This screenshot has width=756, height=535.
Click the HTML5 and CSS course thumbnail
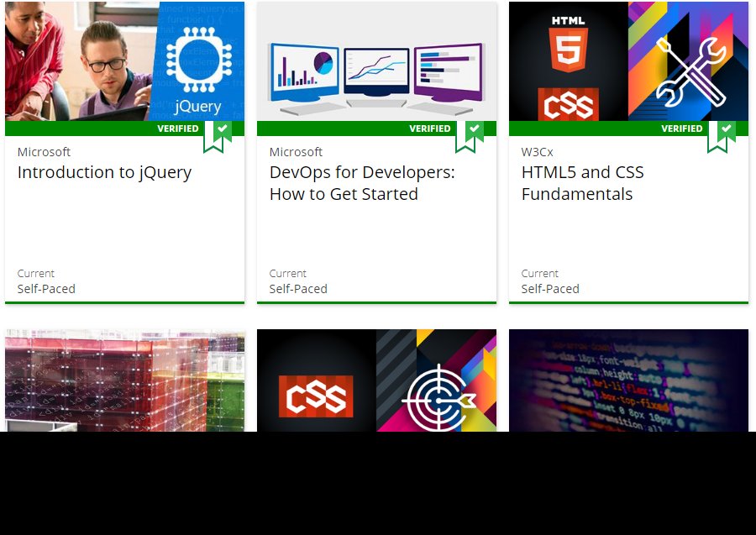(628, 60)
